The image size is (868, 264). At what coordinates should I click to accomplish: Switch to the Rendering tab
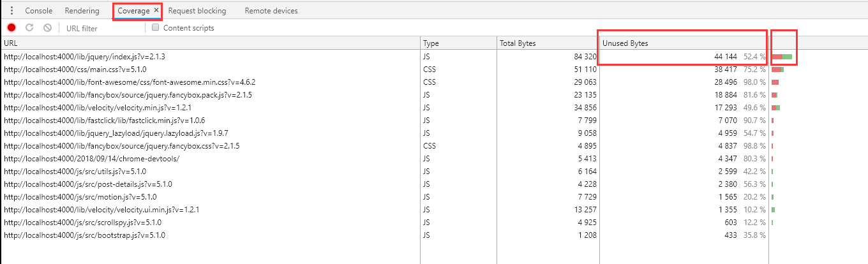pyautogui.click(x=82, y=11)
